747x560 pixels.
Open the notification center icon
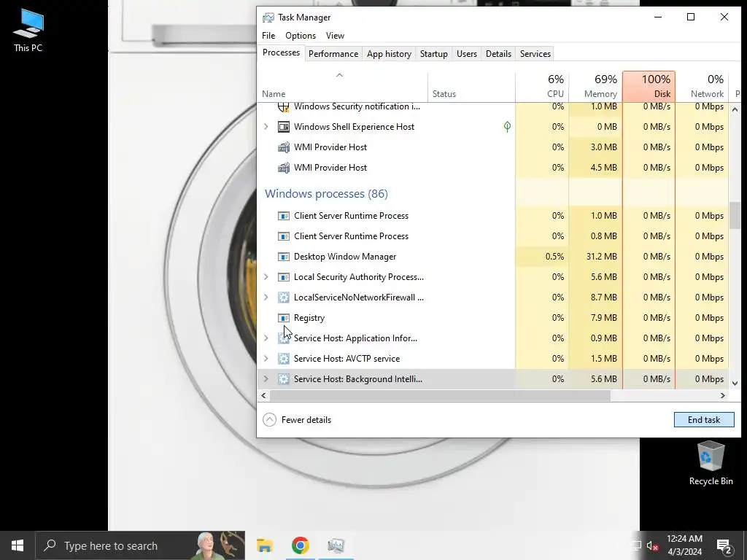tap(724, 546)
